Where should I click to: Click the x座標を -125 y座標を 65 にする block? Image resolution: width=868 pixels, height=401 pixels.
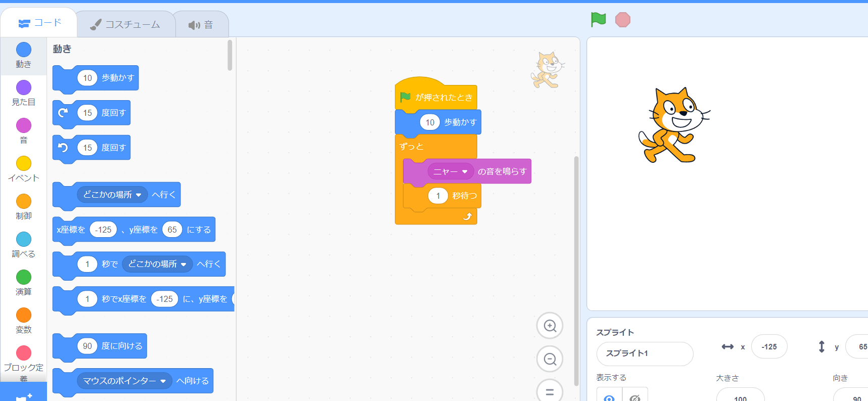(134, 230)
